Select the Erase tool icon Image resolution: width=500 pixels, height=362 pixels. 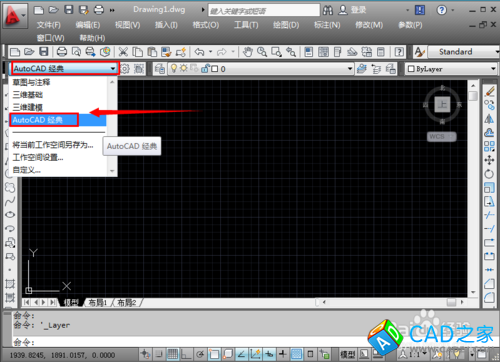tap(489, 91)
